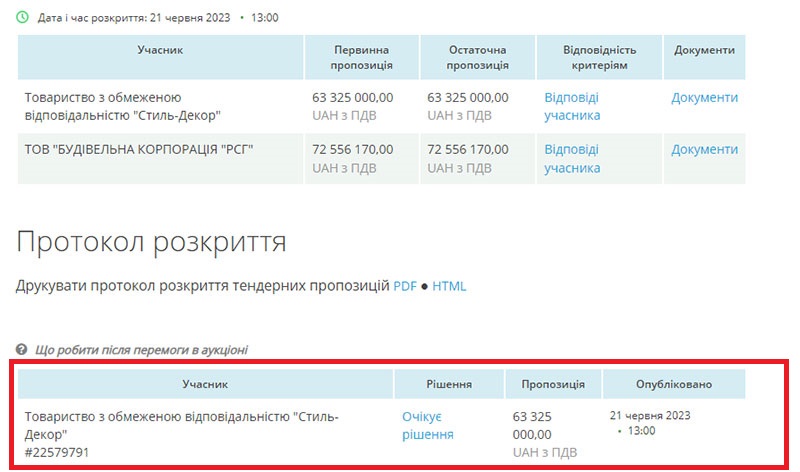Viewport: 800px width, 472px height.
Task: Open "Відповіді учасника" for Стиль-Декор
Action: (x=572, y=106)
